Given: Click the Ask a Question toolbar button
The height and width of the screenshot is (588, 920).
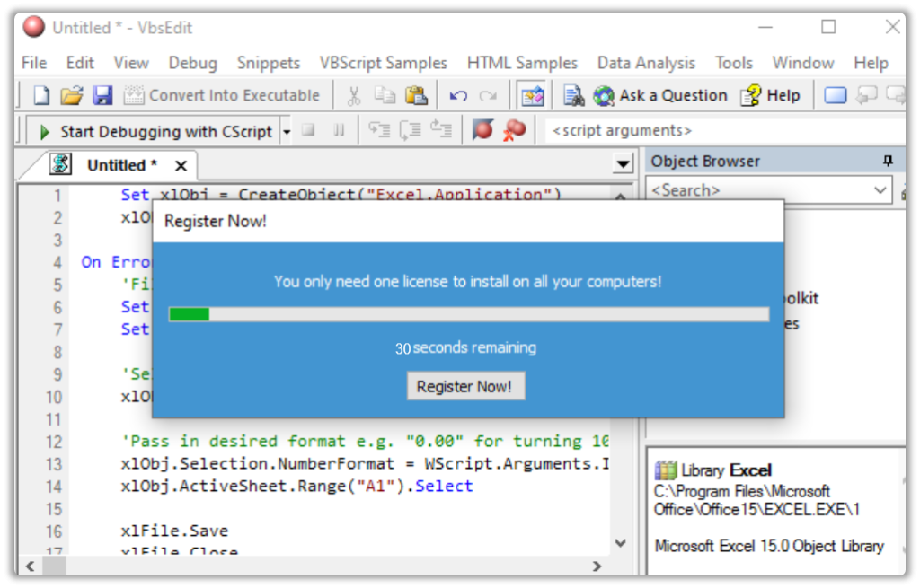Looking at the screenshot, I should 660,95.
